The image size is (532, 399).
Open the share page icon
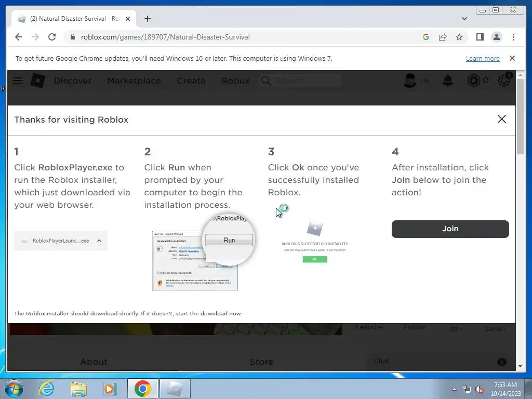coord(443,37)
